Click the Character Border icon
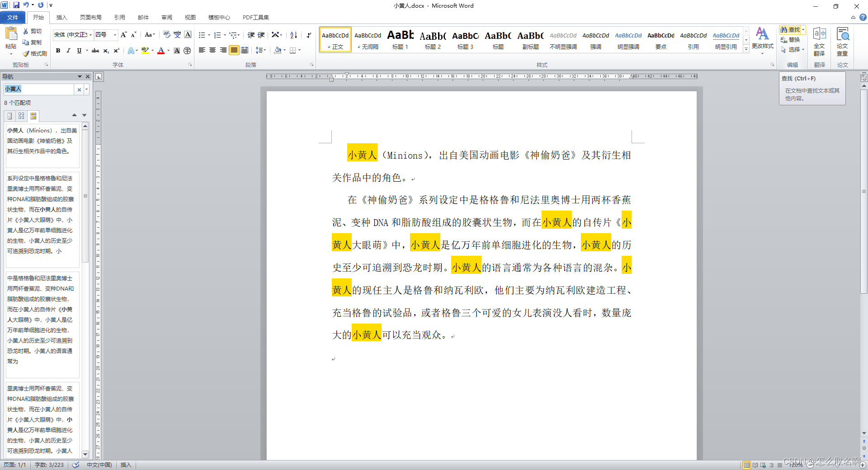Image resolution: width=868 pixels, height=470 pixels. pos(188,35)
